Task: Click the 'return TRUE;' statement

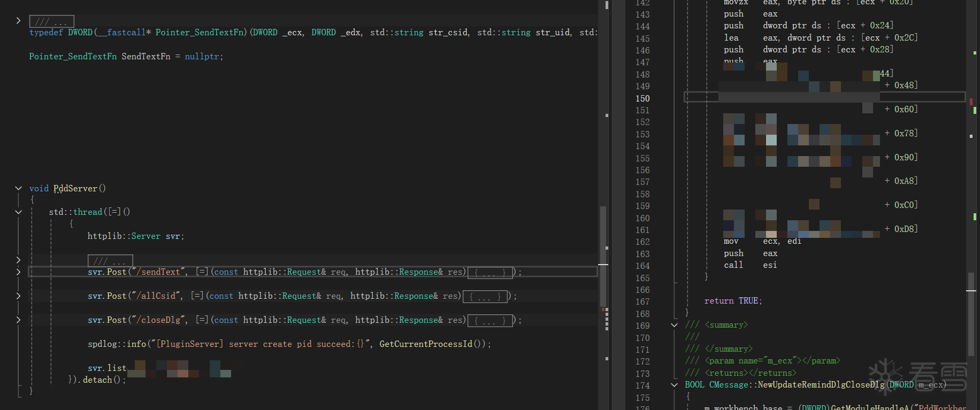Action: (733, 301)
